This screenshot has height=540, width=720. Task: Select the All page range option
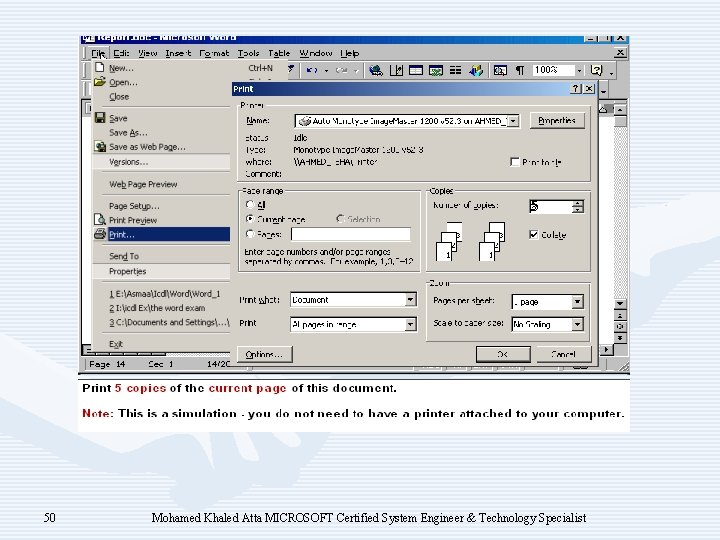[250, 204]
